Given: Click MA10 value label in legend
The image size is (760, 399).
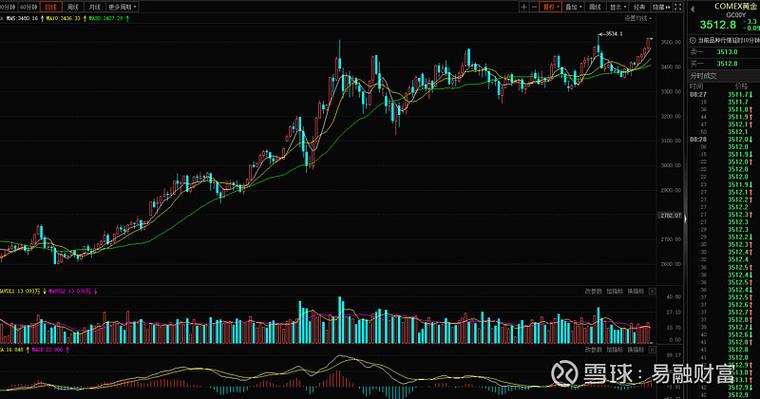Looking at the screenshot, I should coord(63,18).
